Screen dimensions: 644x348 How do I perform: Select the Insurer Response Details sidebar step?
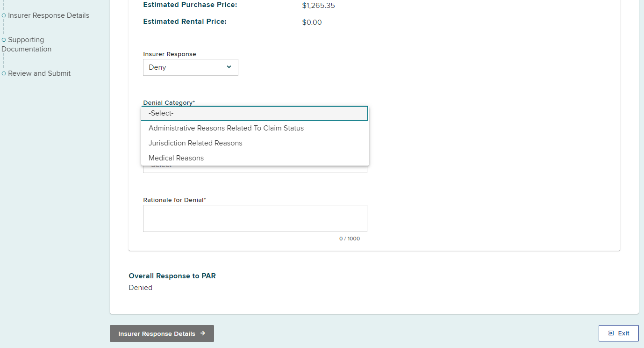pos(49,15)
